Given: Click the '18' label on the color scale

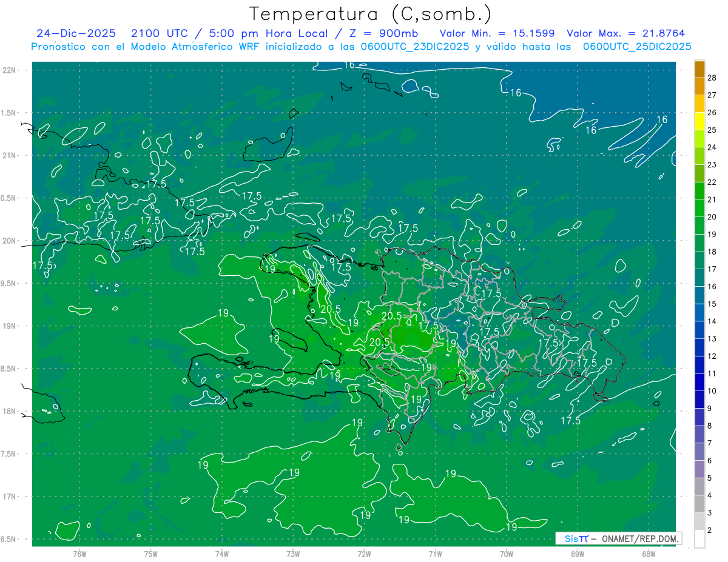Looking at the screenshot, I should tap(712, 252).
